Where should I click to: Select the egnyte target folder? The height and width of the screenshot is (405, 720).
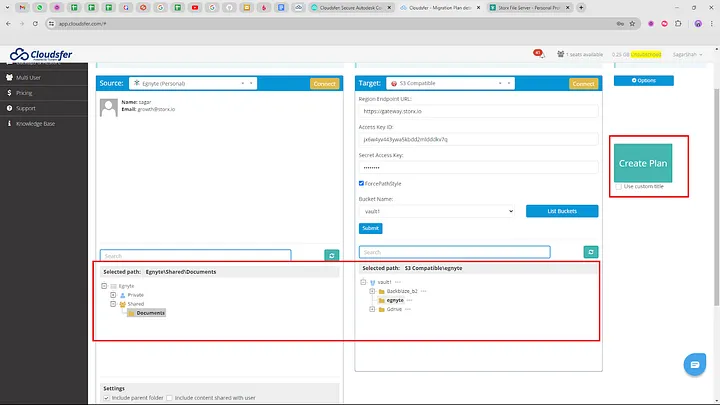click(395, 300)
